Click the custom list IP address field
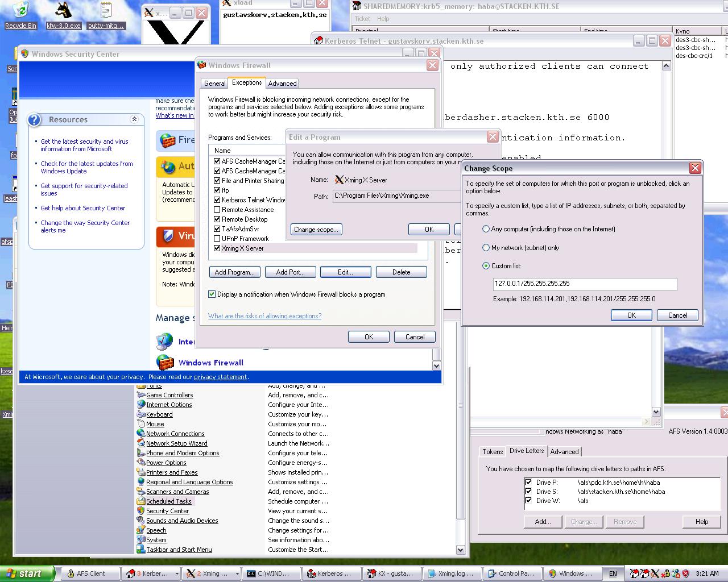This screenshot has width=728, height=582. click(585, 284)
